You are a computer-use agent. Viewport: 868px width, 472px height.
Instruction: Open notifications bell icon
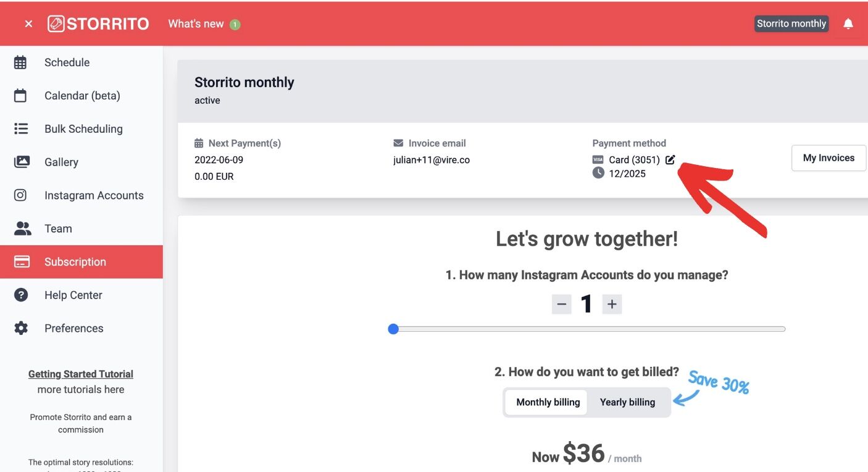pyautogui.click(x=848, y=24)
